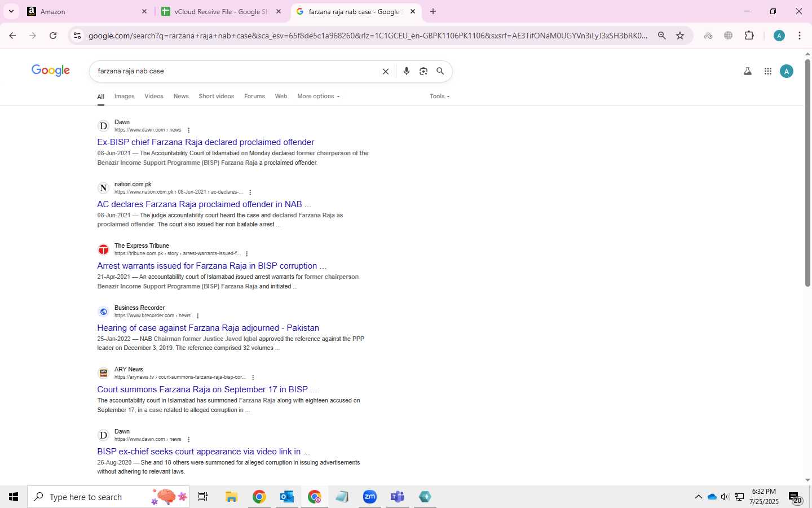812x508 pixels.
Task: Select the Short videos filter
Action: (217, 97)
